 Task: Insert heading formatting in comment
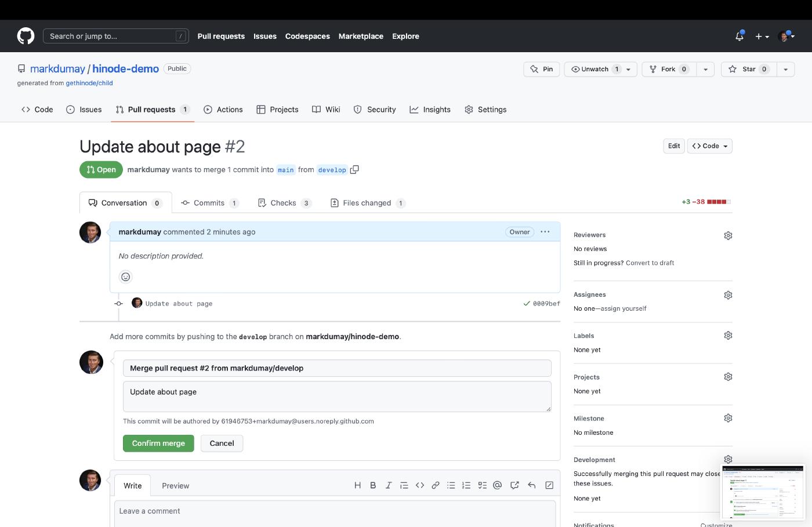[357, 485]
